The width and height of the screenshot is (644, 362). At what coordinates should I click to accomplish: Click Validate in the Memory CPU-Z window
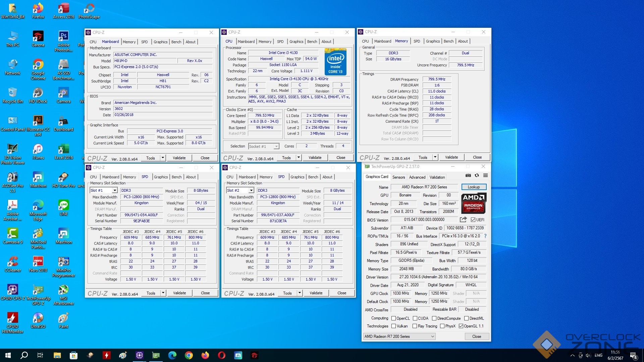(x=451, y=157)
